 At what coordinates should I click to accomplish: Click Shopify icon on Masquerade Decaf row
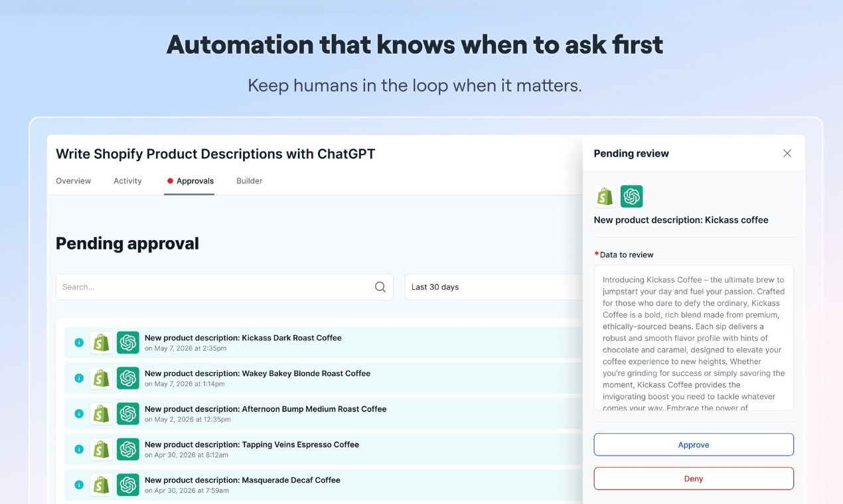click(x=101, y=485)
